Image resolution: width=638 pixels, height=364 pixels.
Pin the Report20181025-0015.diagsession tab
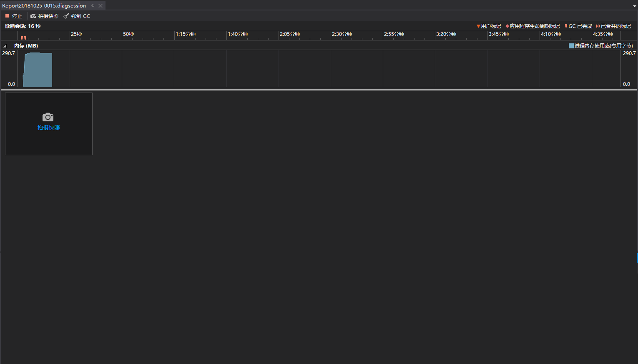[x=93, y=6]
